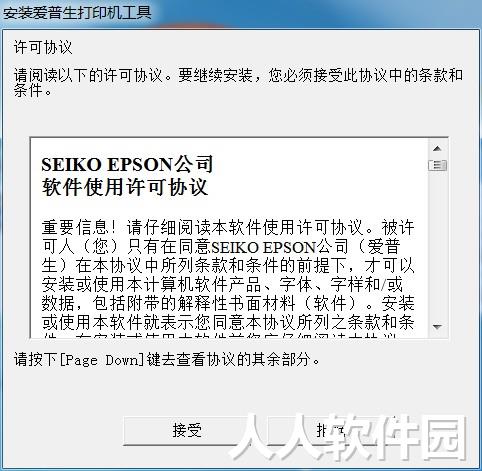This screenshot has width=482, height=471.
Task: Click the license line starting with 安装或使用本计算机软件
Action: click(222, 284)
